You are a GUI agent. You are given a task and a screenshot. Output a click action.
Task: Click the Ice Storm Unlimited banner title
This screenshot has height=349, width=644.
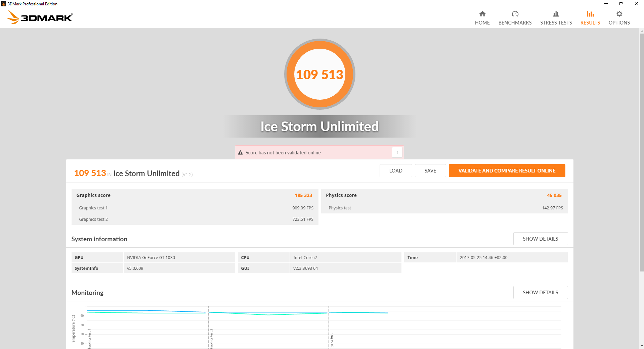[319, 127]
